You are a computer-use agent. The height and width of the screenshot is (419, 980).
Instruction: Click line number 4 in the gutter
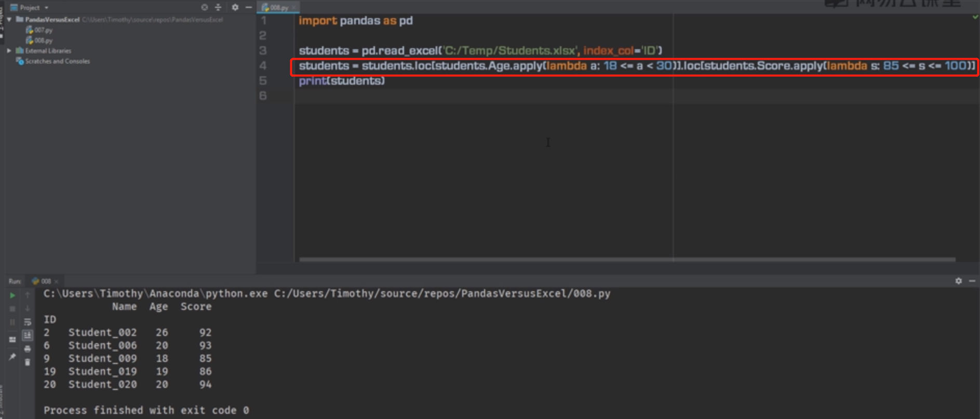(263, 66)
